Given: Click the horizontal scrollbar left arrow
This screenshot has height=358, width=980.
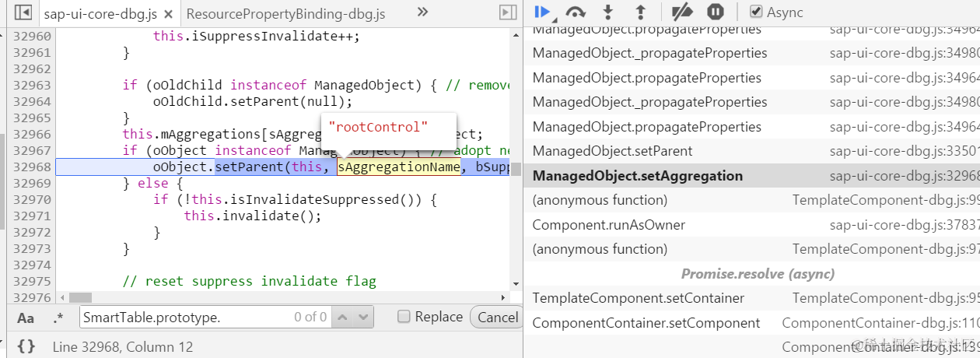Looking at the screenshot, I should point(61,297).
